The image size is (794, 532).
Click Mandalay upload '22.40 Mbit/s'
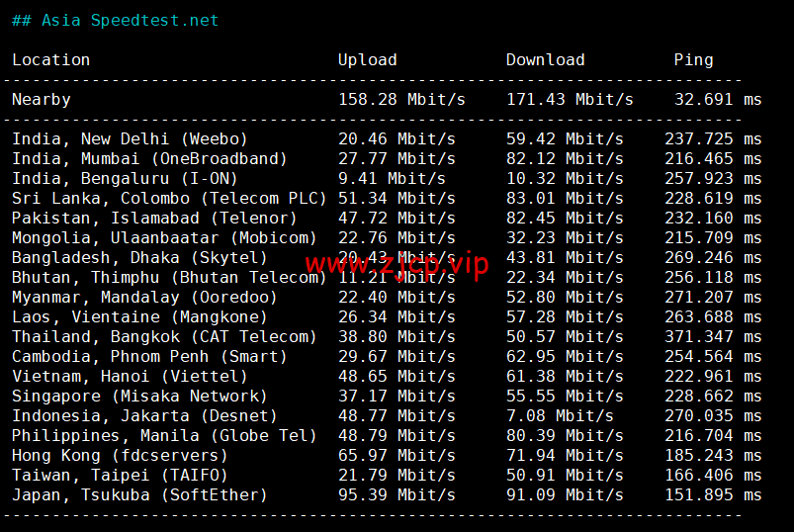(x=397, y=297)
